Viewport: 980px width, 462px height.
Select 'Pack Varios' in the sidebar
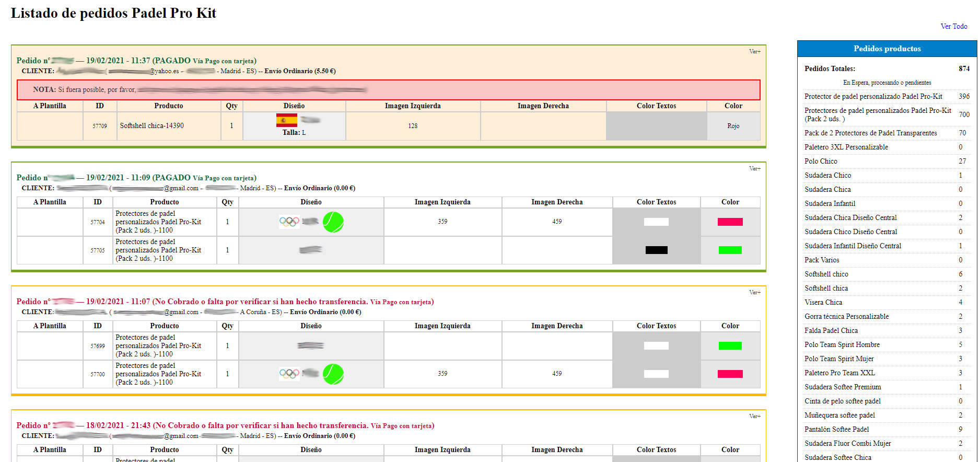pyautogui.click(x=887, y=260)
